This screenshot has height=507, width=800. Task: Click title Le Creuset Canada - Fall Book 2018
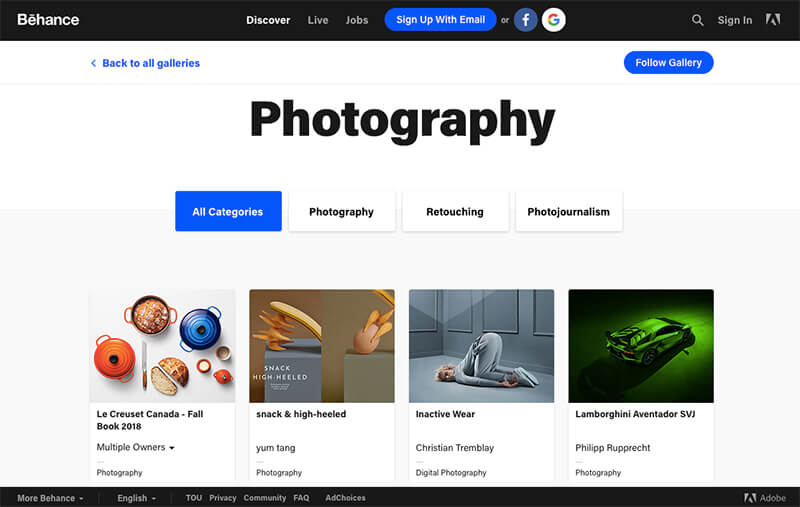click(x=150, y=420)
